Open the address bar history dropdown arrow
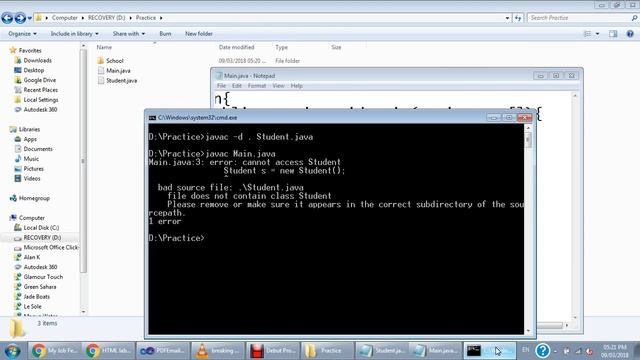Viewport: 640px width, 360px height. [x=507, y=18]
